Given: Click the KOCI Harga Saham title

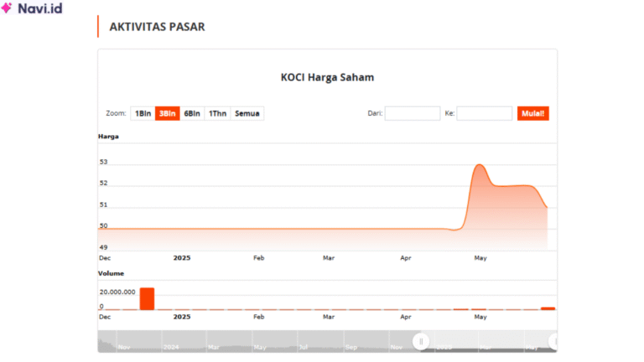Looking at the screenshot, I should [327, 78].
